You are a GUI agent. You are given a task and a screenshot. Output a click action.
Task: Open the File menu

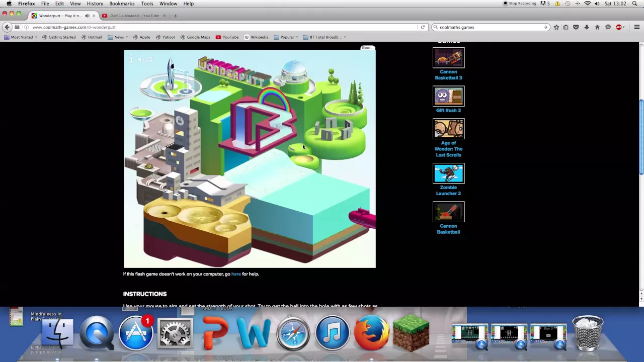tap(45, 4)
